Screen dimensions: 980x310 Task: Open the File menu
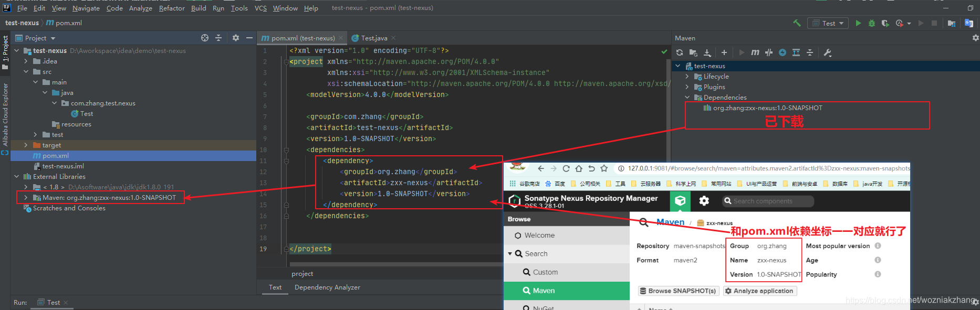click(22, 8)
